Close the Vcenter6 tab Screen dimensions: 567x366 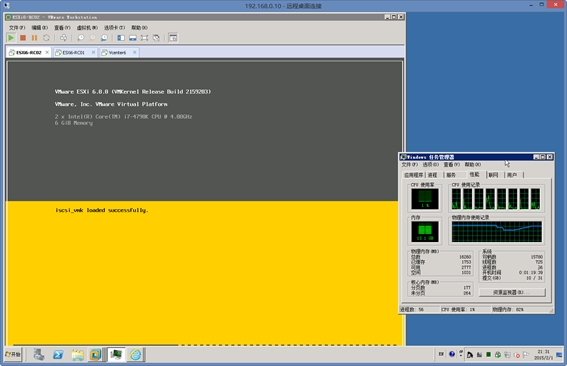(x=135, y=52)
